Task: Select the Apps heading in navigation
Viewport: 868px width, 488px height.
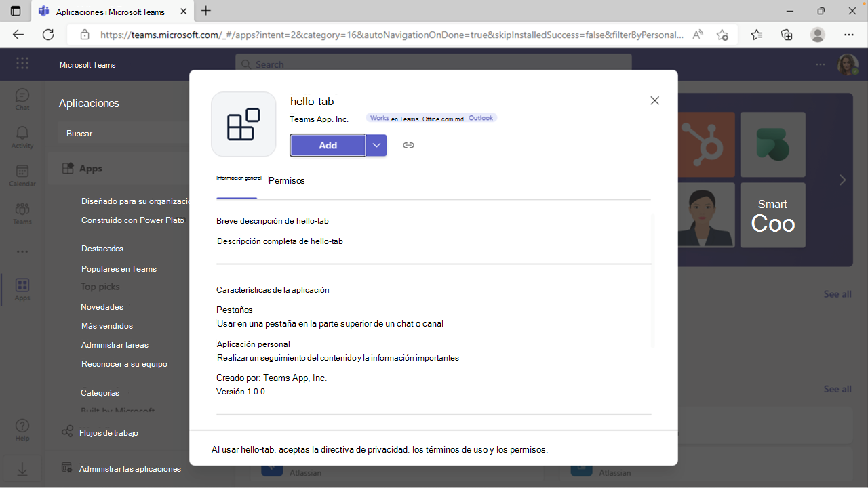Action: pos(91,168)
